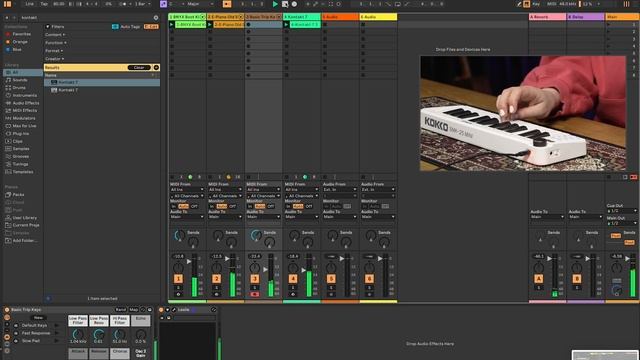Disarm recording on track 3

pos(255,294)
